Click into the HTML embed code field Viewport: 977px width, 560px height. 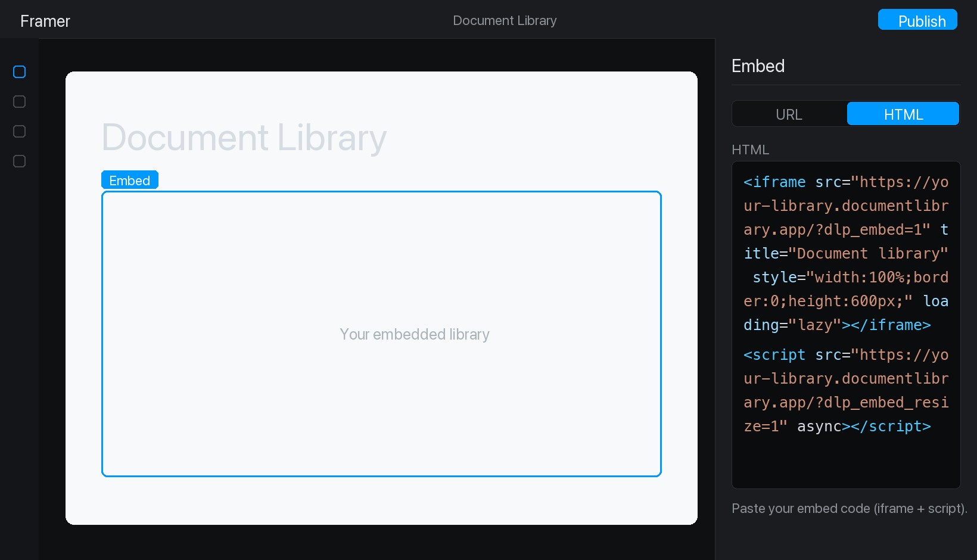(846, 325)
